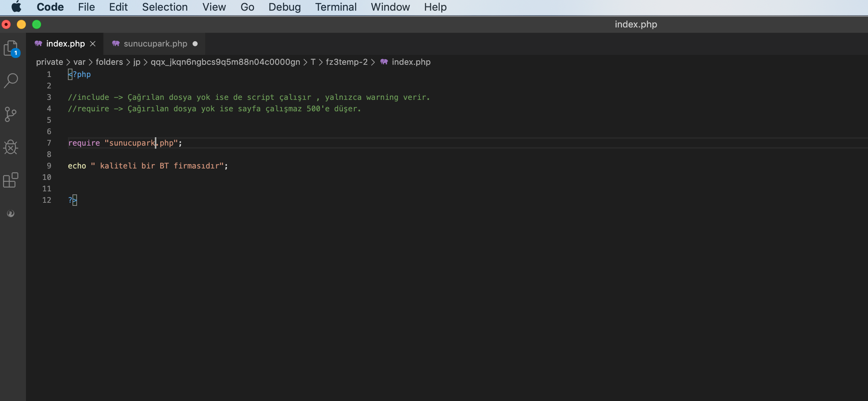The width and height of the screenshot is (868, 401).
Task: Expand the 'folders' breadcrumb segment
Action: (109, 62)
